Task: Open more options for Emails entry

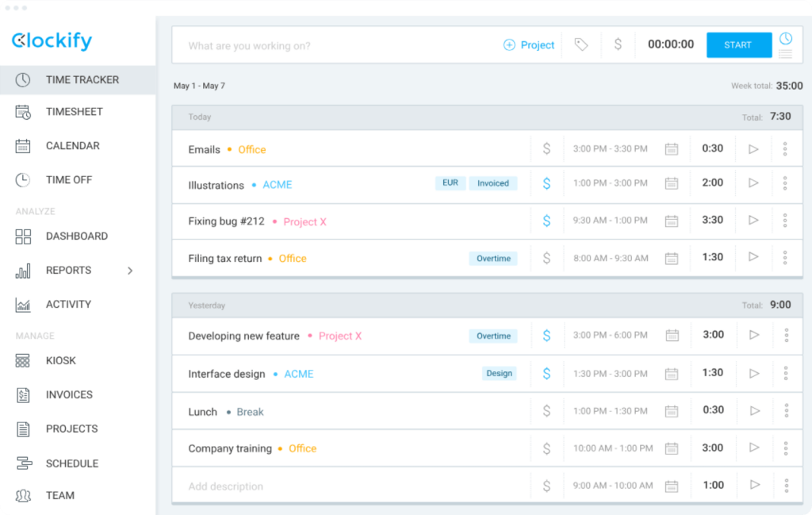Action: tap(785, 148)
